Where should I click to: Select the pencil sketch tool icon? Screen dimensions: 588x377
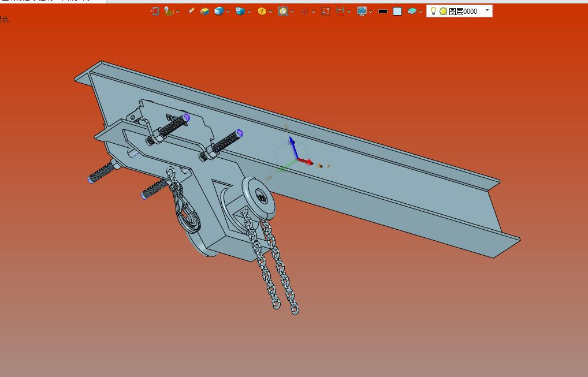[x=191, y=11]
